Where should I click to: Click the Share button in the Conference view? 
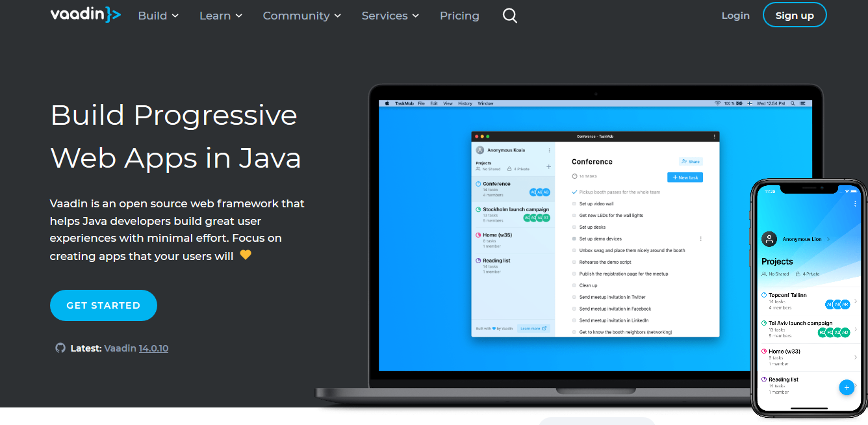pos(691,161)
